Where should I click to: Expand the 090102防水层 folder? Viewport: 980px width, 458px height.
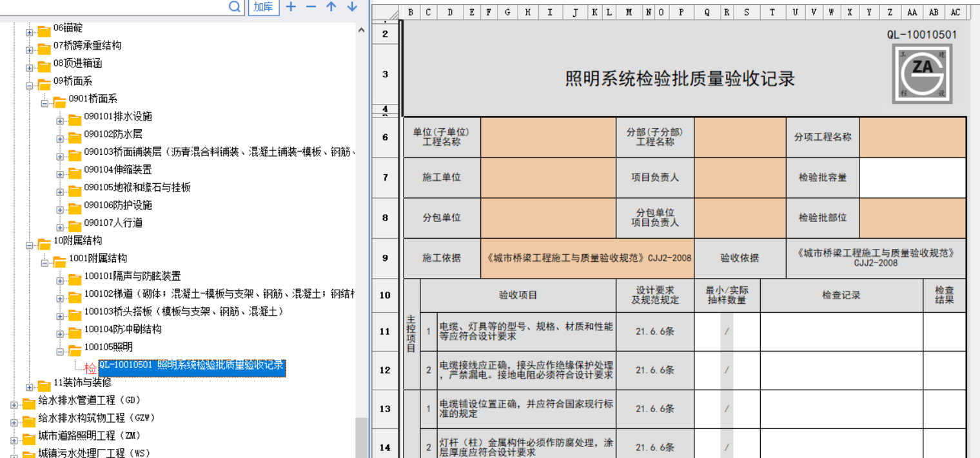(60, 139)
